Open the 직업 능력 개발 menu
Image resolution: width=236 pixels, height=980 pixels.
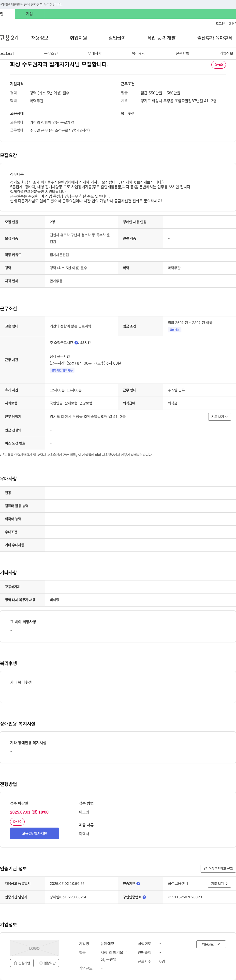162,38
